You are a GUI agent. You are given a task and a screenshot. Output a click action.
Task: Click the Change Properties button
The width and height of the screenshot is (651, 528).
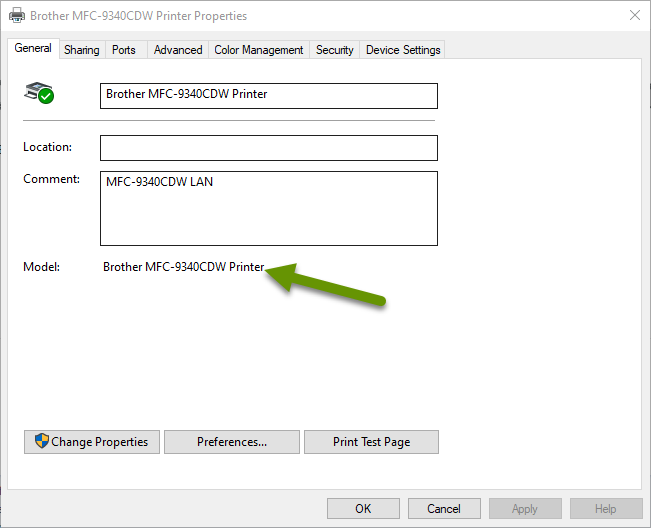point(92,442)
